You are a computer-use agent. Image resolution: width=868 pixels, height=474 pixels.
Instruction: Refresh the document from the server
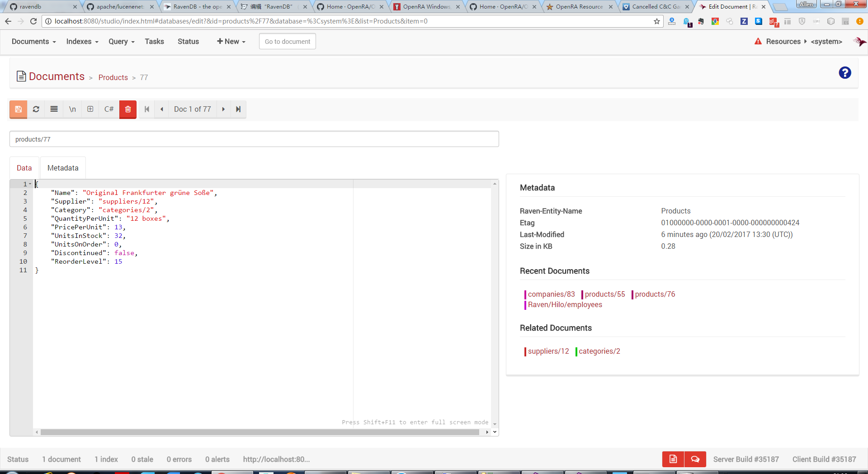[36, 109]
